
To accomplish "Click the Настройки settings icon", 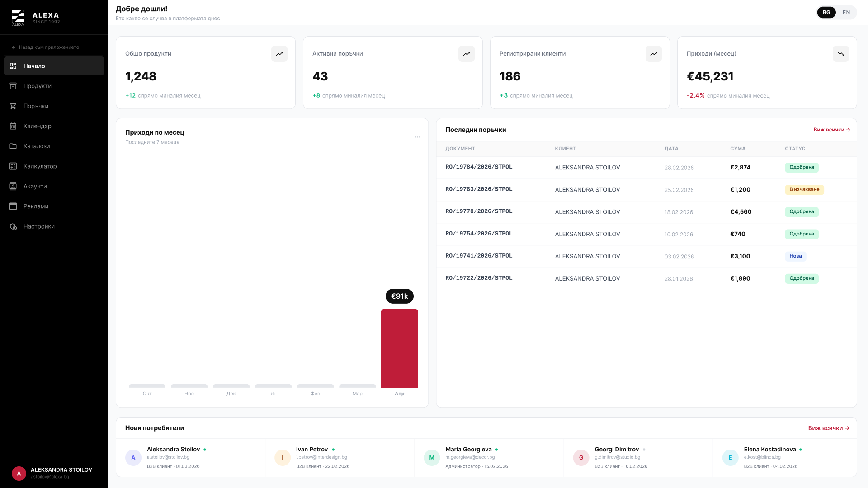I will [x=13, y=226].
